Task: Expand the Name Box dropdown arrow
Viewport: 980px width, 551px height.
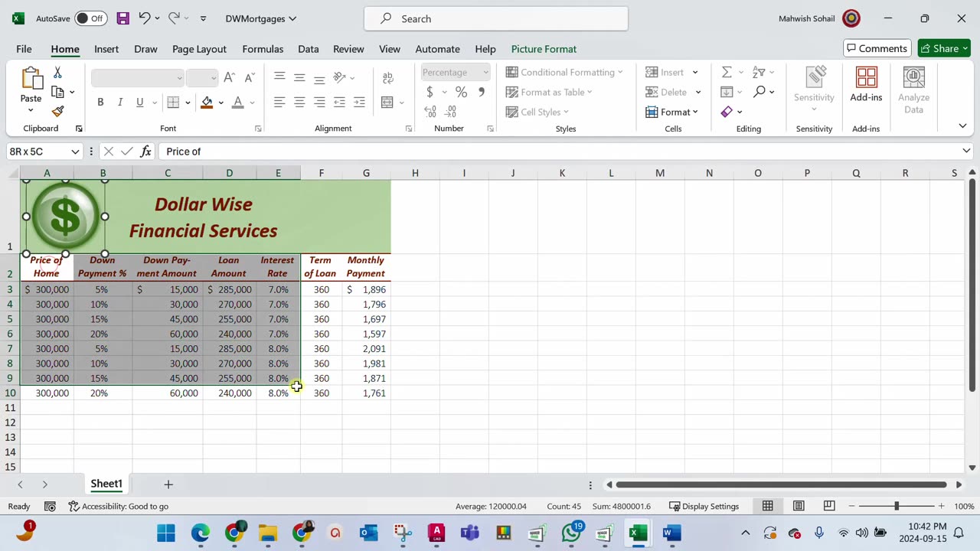Action: pyautogui.click(x=75, y=152)
